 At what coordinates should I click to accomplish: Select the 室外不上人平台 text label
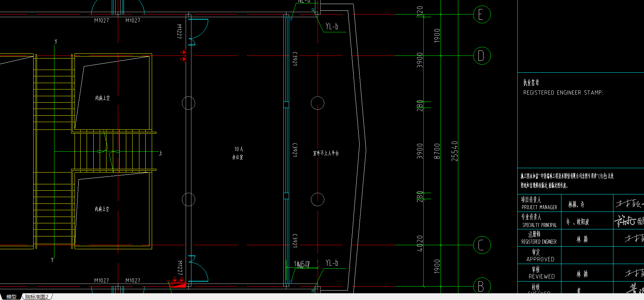point(326,153)
